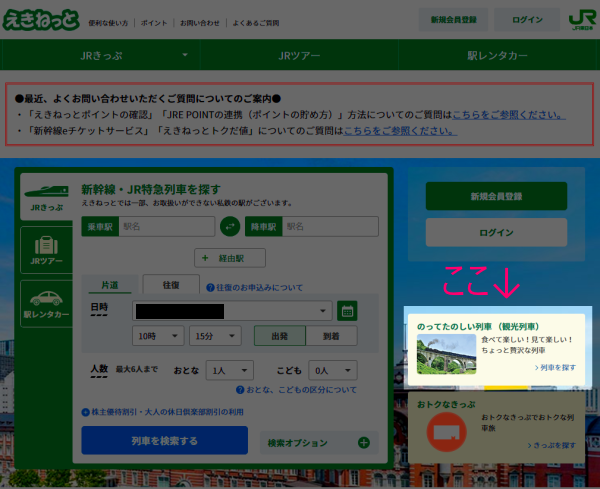Open おとな、こどもの区分について link
600x489 pixels.
point(302,390)
